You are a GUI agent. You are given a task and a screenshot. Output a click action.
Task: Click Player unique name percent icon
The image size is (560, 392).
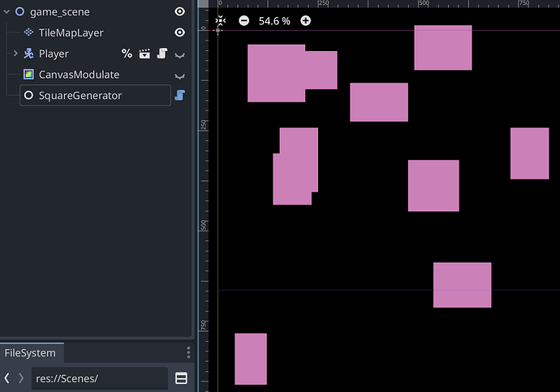(x=127, y=54)
